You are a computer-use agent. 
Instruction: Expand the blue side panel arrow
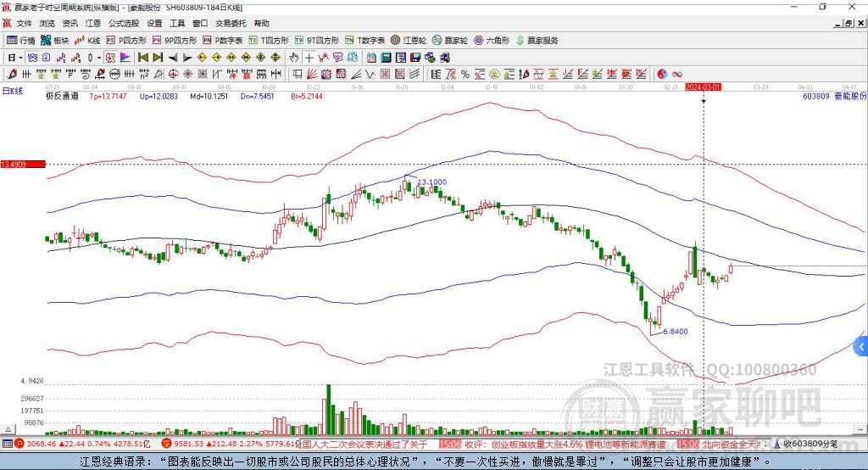pos(861,347)
